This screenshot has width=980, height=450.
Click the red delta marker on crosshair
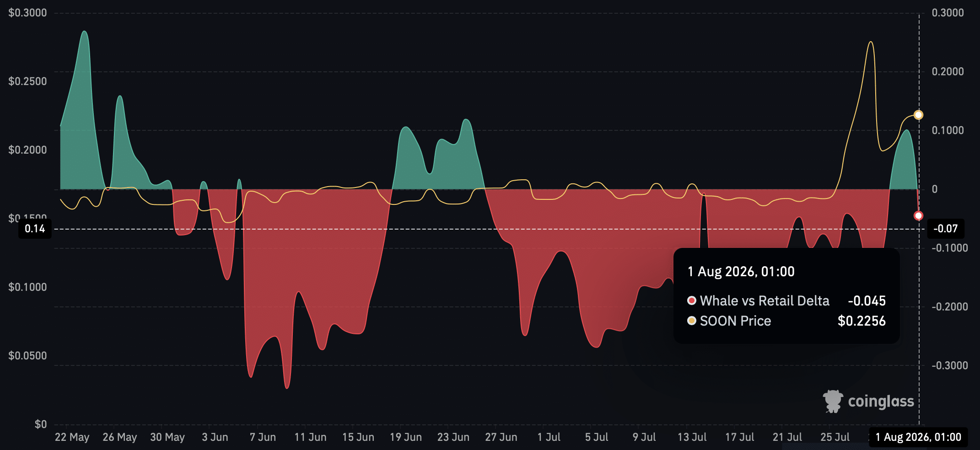pos(918,215)
